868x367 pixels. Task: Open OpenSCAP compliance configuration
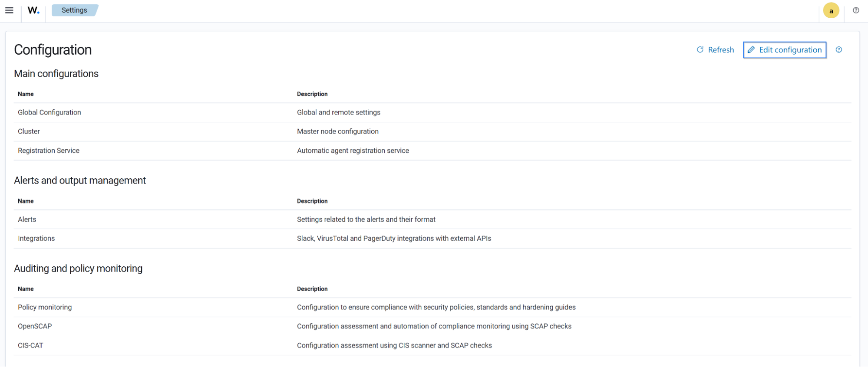35,326
